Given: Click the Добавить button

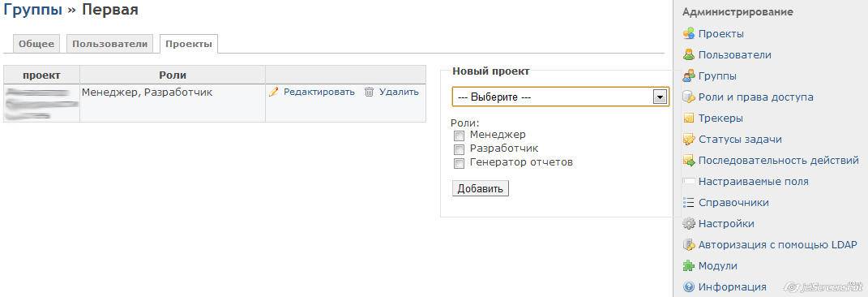Looking at the screenshot, I should pyautogui.click(x=481, y=188).
